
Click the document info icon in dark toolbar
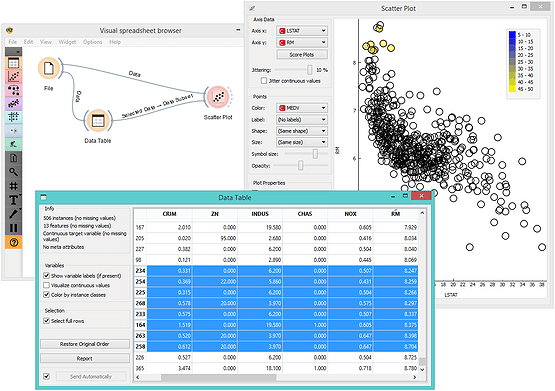tap(13, 158)
